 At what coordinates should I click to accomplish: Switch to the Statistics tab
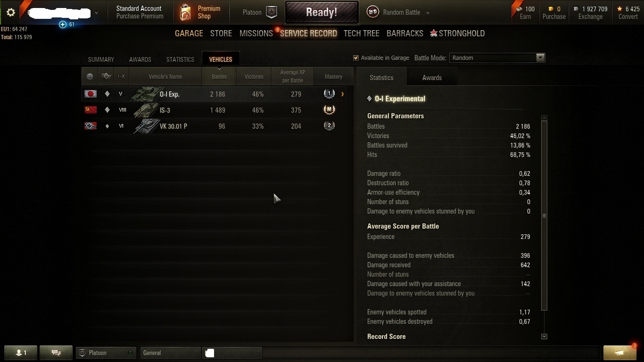(180, 59)
